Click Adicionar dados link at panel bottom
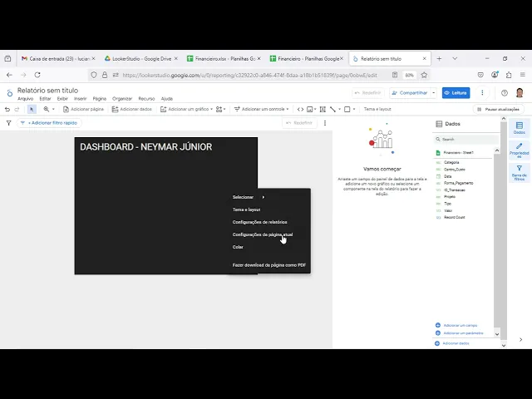This screenshot has width=532, height=399. (x=452, y=343)
